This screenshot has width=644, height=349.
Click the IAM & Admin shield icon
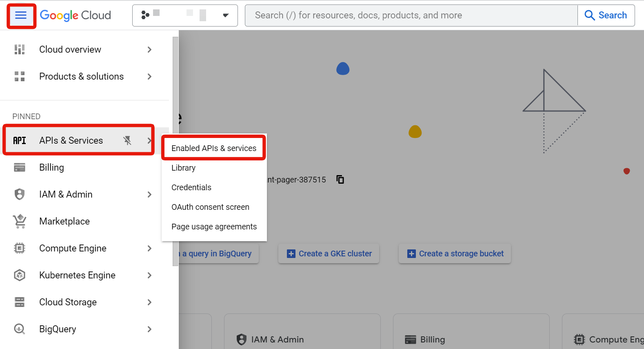tap(20, 194)
